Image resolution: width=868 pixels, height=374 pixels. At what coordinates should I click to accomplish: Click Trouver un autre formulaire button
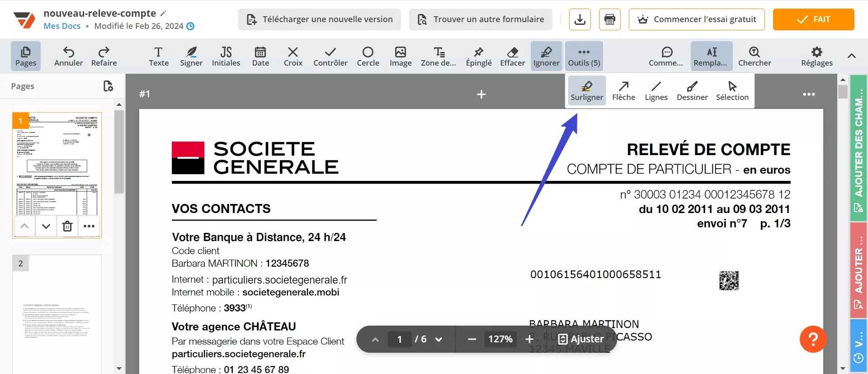[x=481, y=19]
